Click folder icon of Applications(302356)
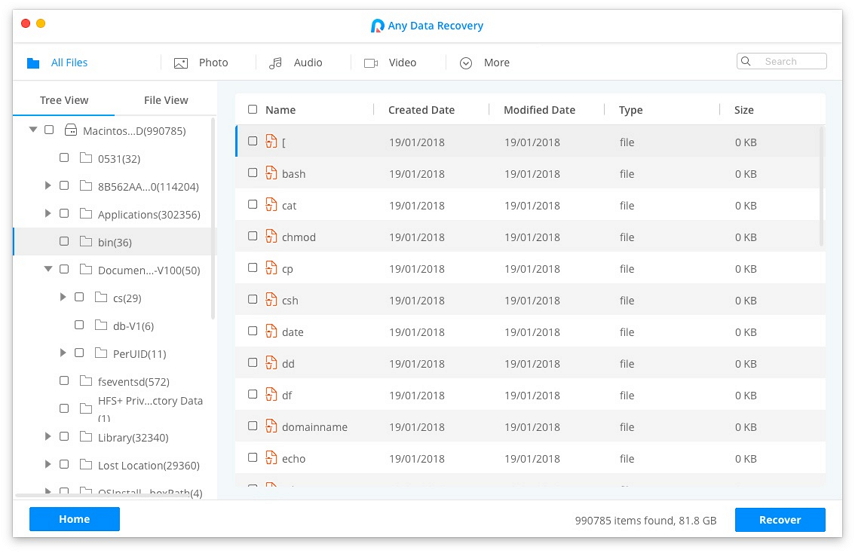Screen dimensions: 855x553 click(x=86, y=214)
